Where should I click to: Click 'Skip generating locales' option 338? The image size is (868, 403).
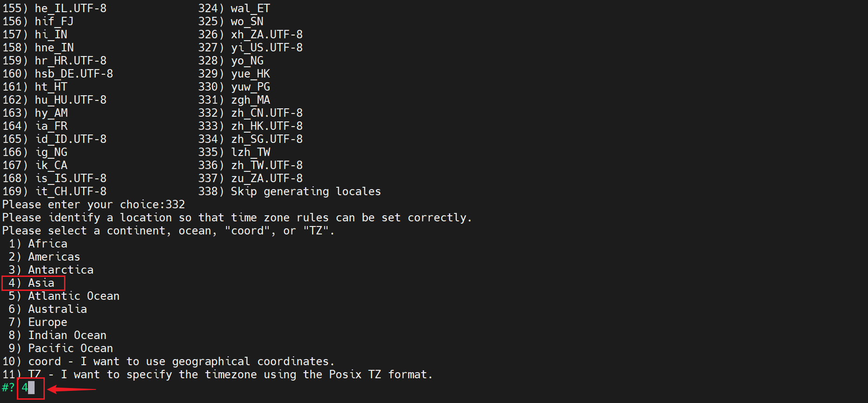coord(306,191)
